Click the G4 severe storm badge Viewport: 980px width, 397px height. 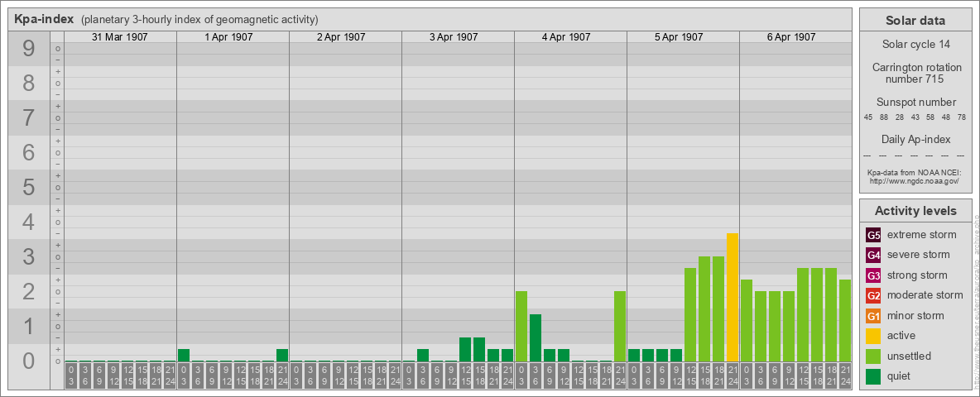(873, 256)
